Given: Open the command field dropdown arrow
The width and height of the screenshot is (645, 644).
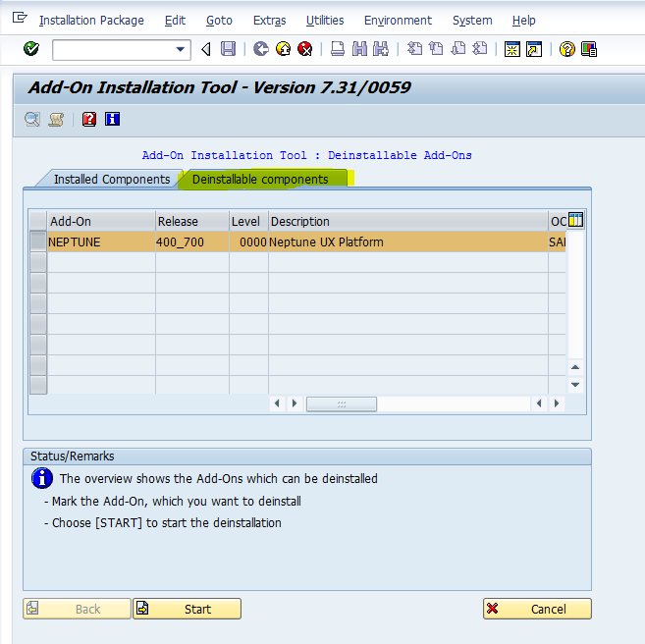Looking at the screenshot, I should 181,49.
